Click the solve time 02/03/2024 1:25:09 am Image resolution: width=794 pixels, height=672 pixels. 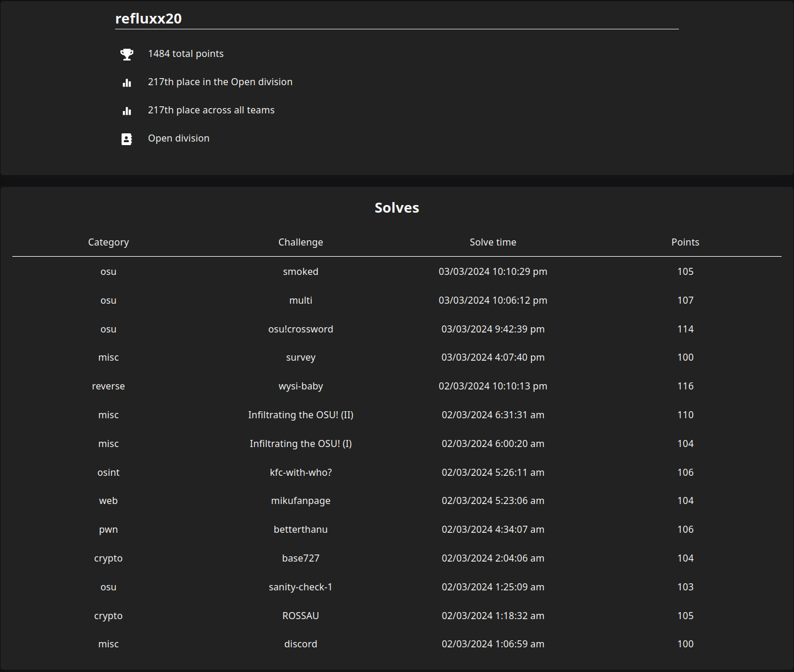[x=493, y=587]
